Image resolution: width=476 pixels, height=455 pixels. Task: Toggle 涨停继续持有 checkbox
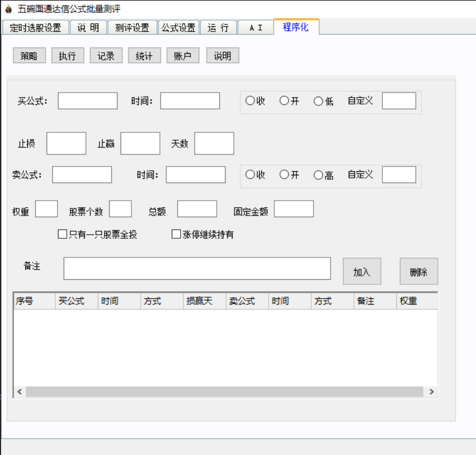pyautogui.click(x=176, y=235)
